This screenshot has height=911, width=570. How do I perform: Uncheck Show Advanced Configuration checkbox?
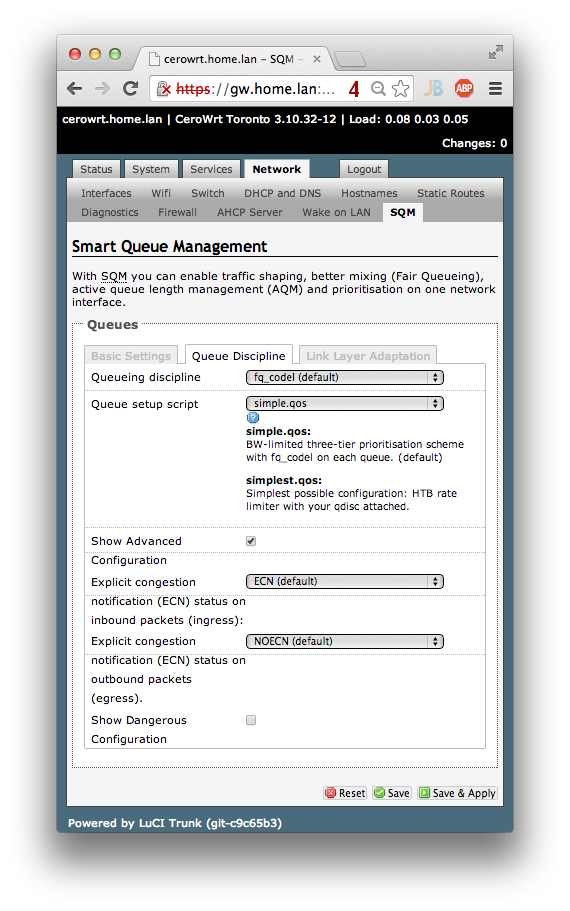coord(251,541)
